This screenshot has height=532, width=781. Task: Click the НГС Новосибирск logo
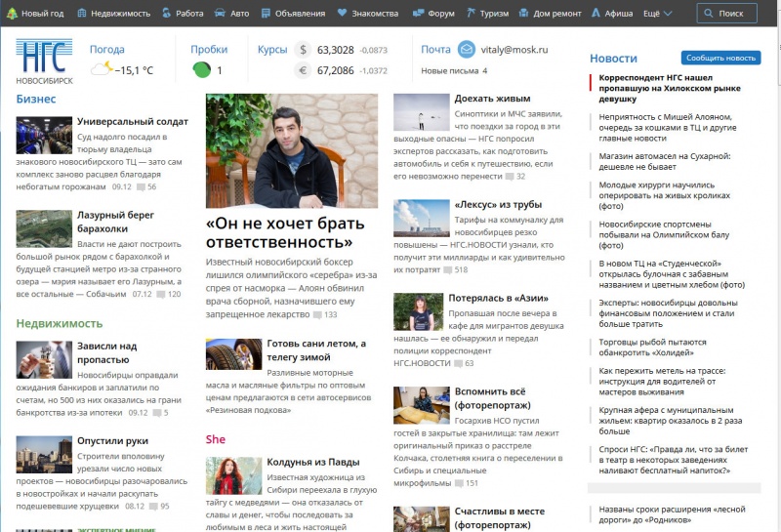coord(43,61)
